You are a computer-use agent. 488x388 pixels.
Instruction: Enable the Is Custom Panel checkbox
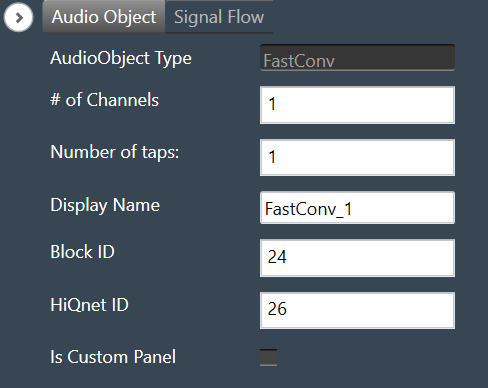(268, 357)
